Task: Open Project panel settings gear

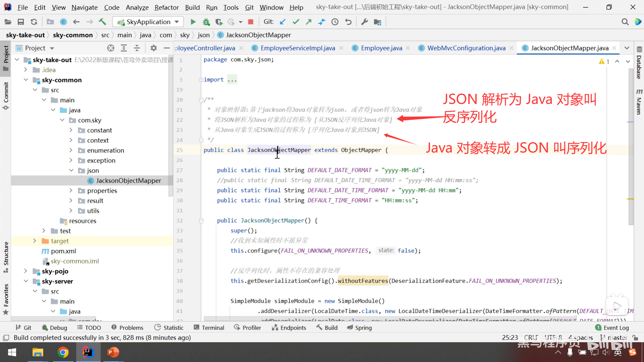Action: point(154,48)
